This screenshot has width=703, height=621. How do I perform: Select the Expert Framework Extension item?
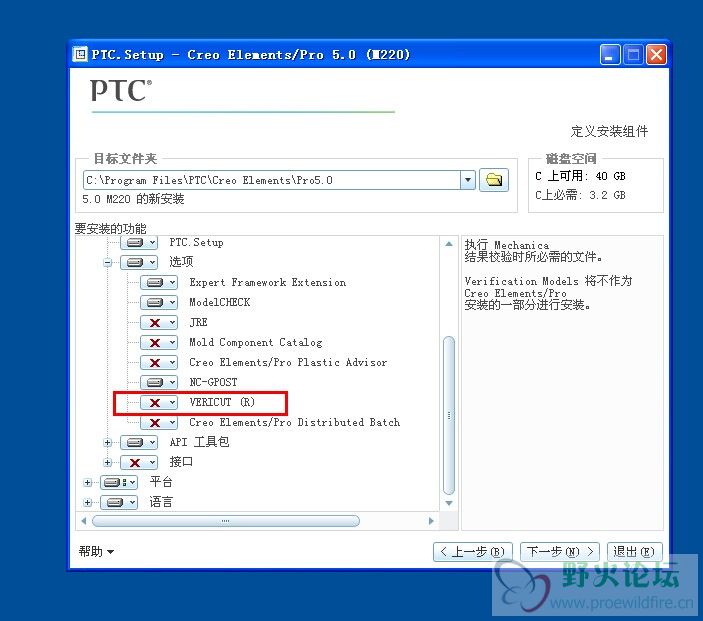[x=268, y=282]
